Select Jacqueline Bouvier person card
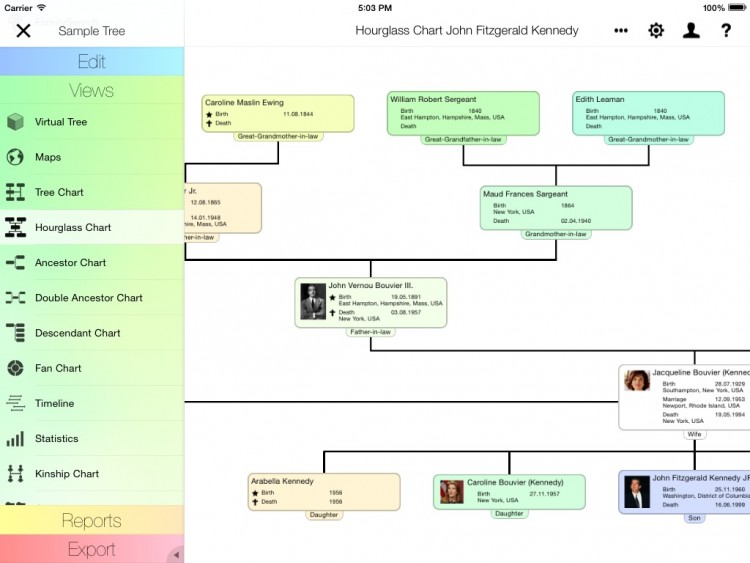The height and width of the screenshot is (563, 750). point(684,397)
